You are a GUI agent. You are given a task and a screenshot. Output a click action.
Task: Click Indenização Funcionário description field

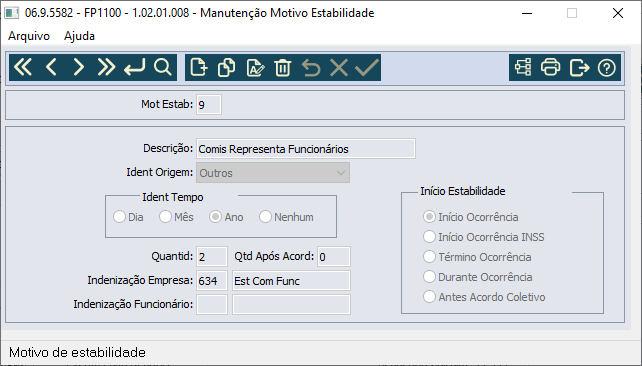point(292,305)
